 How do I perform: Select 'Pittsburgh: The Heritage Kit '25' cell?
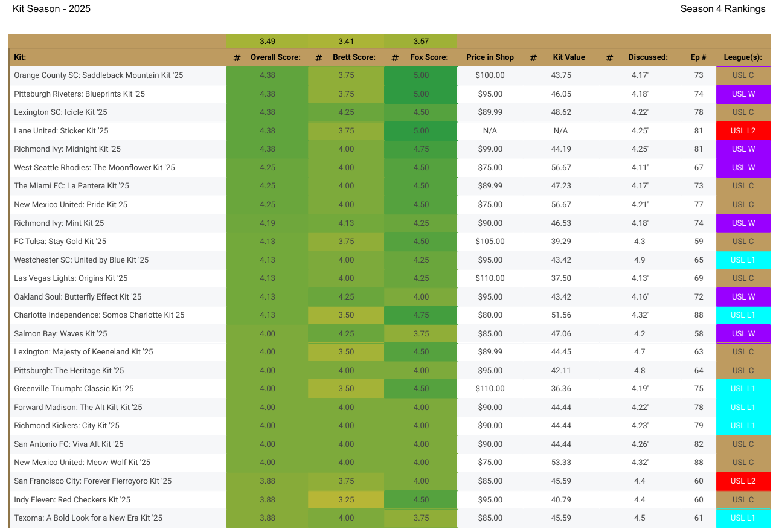(118, 371)
